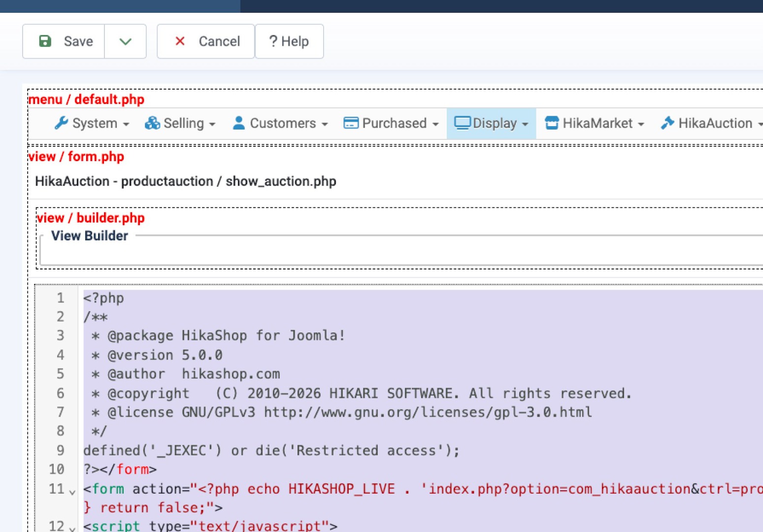Click the monitor icon beside Display

(462, 123)
